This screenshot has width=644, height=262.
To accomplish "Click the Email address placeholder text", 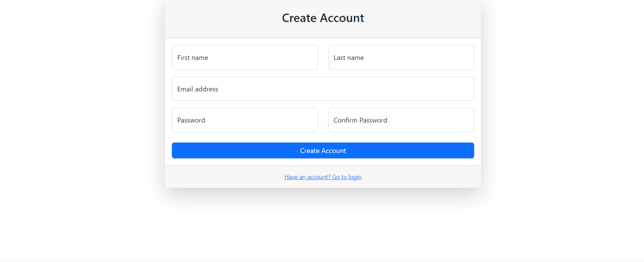I will tap(197, 89).
